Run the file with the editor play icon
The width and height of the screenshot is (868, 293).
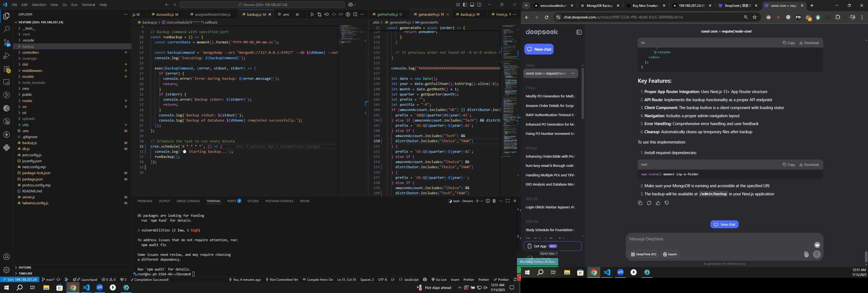(312, 14)
